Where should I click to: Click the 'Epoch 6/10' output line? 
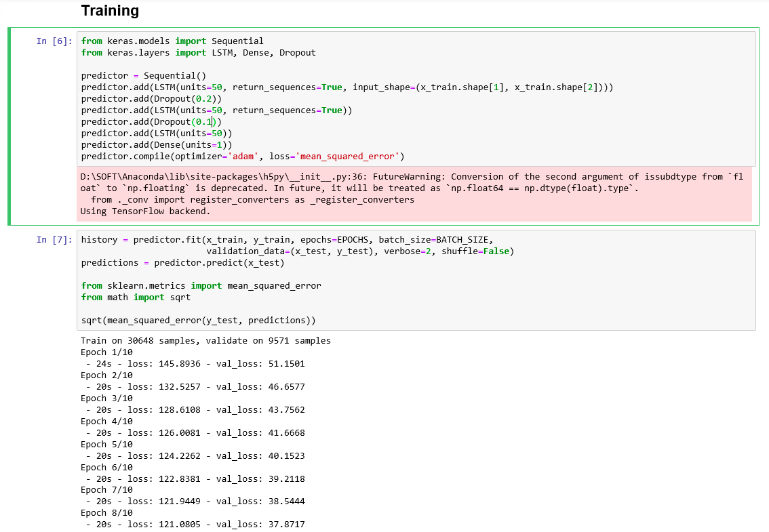106,467
